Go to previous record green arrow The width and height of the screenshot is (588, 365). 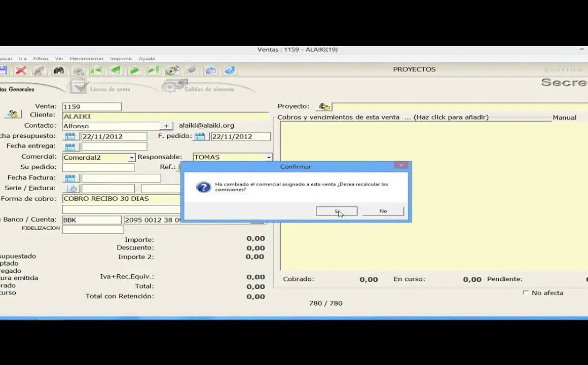point(116,70)
